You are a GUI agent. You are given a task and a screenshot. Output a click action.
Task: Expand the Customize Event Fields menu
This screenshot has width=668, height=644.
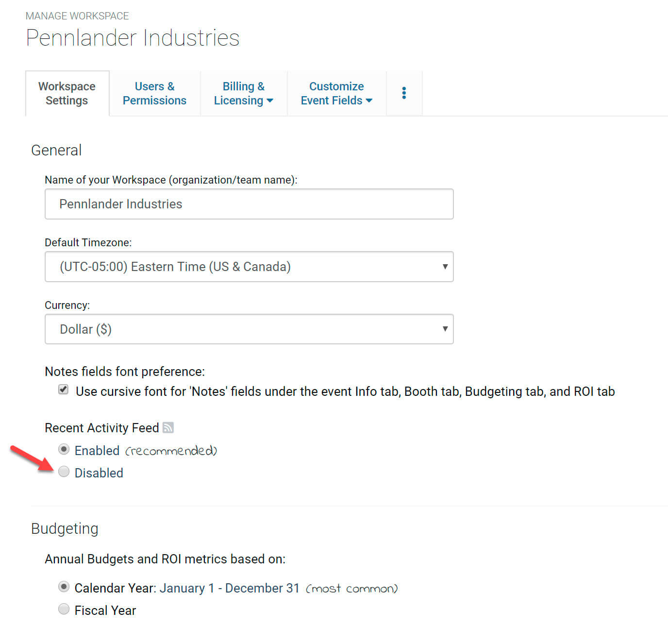tap(336, 93)
